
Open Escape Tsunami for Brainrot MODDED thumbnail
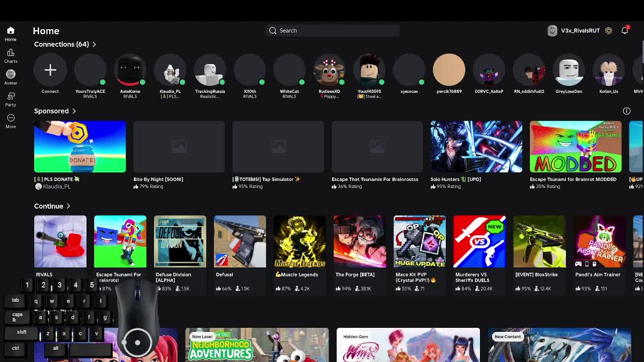pyautogui.click(x=576, y=146)
